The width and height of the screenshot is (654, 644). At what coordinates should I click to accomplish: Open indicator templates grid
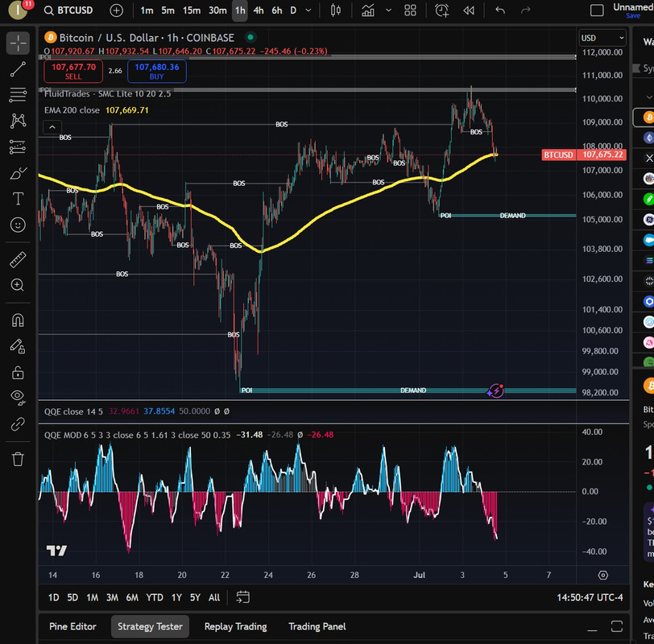(411, 10)
